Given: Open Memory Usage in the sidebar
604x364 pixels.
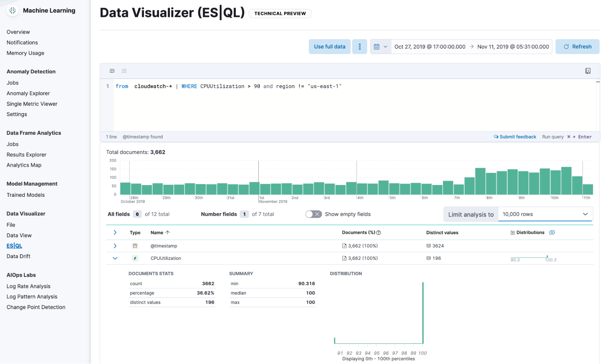Looking at the screenshot, I should (25, 53).
